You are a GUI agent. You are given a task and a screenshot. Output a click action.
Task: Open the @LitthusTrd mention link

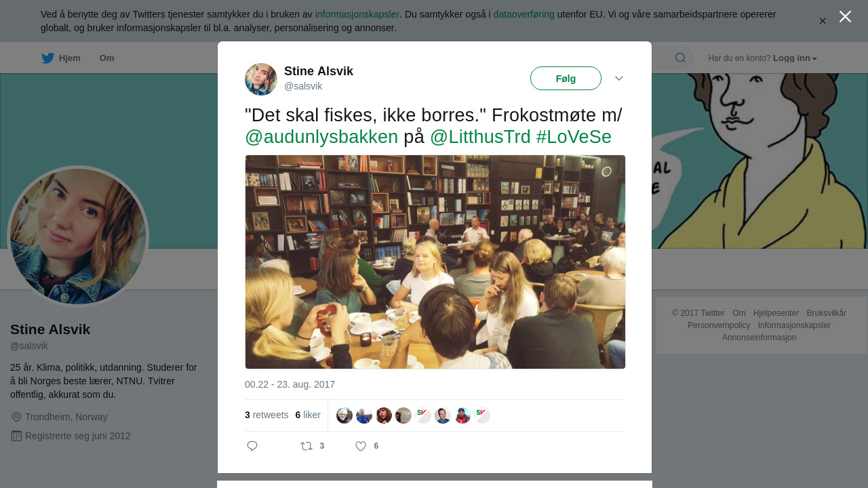click(480, 137)
